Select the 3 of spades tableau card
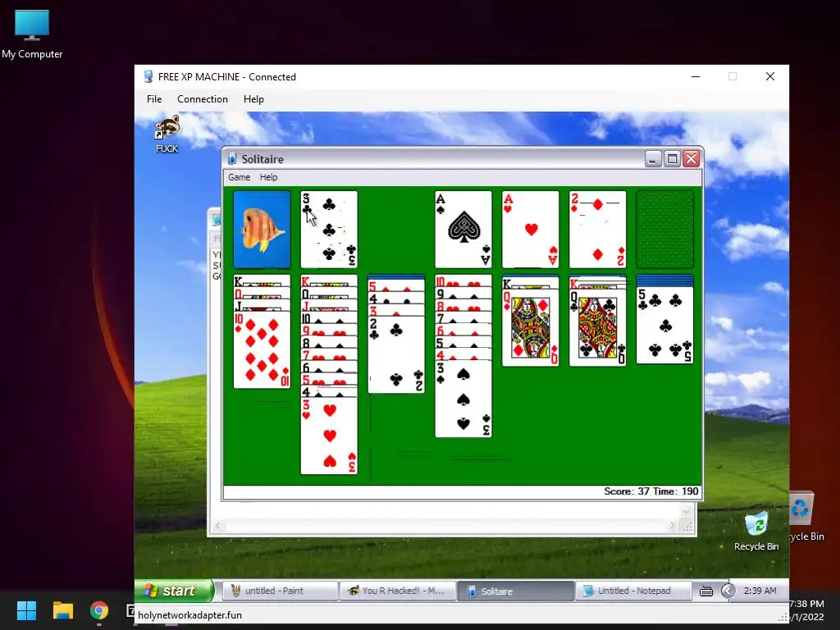This screenshot has width=840, height=630. click(463, 399)
